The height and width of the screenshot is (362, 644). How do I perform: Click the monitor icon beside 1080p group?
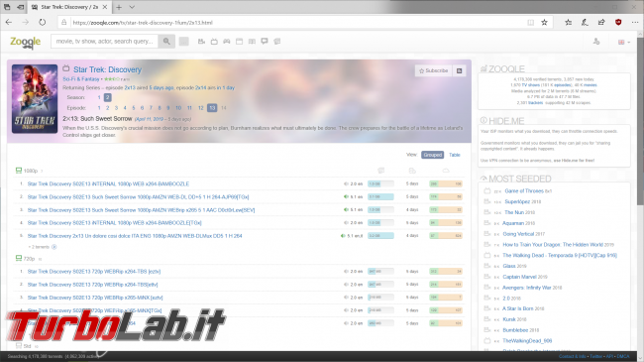tap(19, 170)
